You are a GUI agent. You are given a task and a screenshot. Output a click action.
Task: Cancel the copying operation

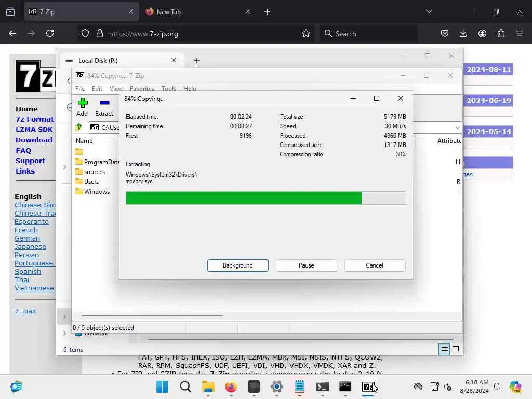click(375, 265)
